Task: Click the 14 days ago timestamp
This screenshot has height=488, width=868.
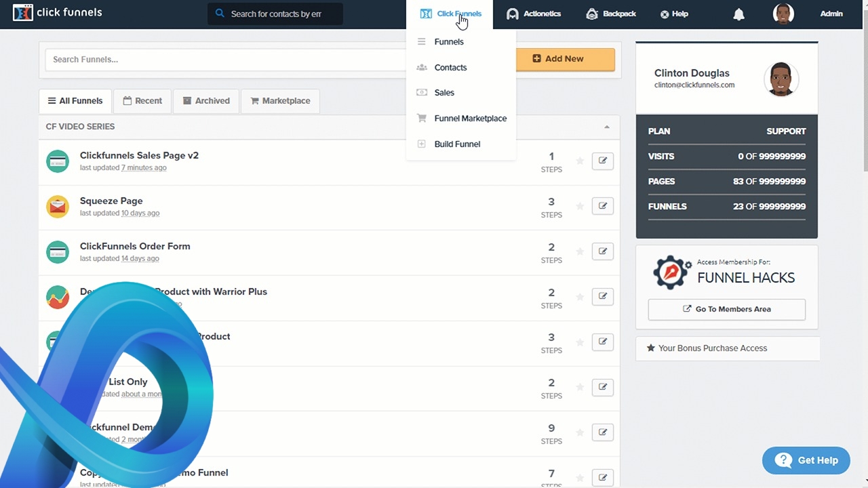Action: coord(140,258)
